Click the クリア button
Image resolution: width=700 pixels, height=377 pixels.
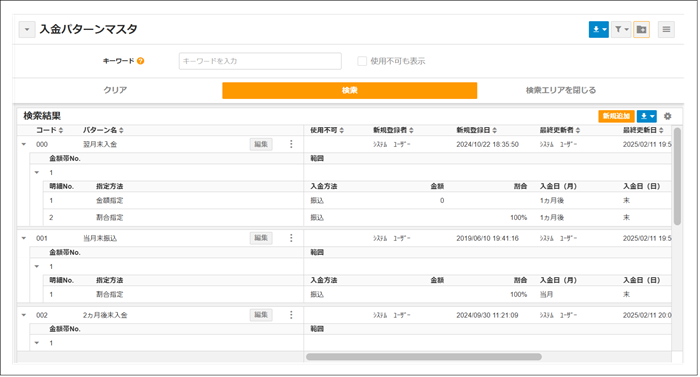[115, 90]
